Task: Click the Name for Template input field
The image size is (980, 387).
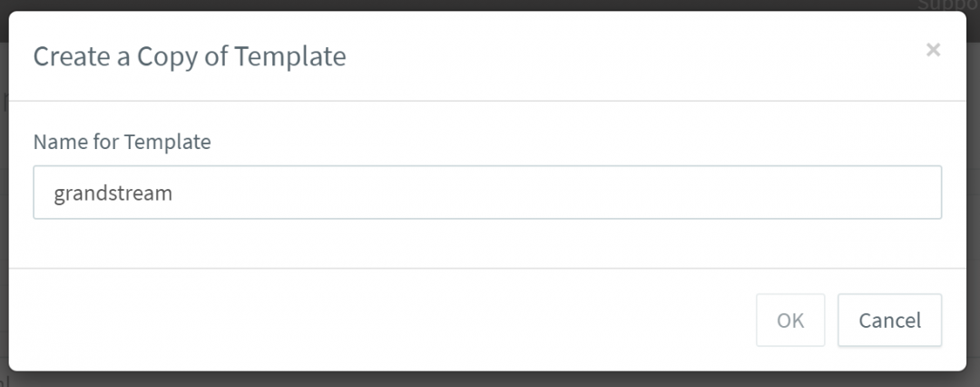Action: (486, 193)
